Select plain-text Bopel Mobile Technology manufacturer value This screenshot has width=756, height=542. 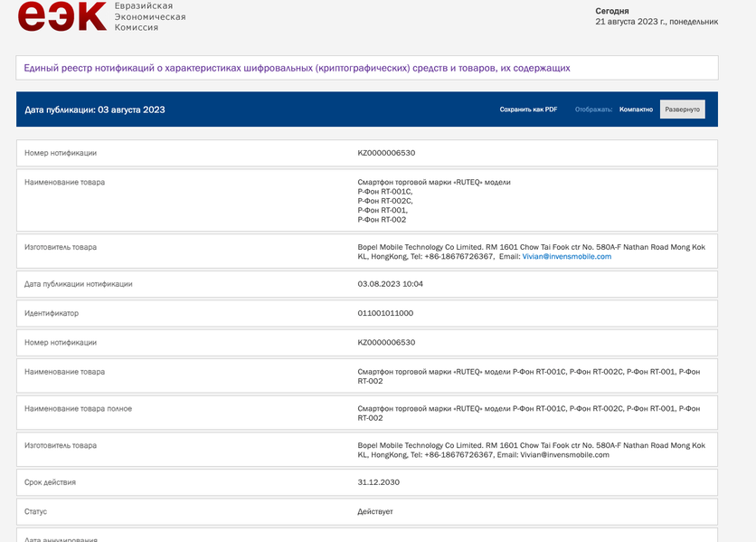(532, 451)
